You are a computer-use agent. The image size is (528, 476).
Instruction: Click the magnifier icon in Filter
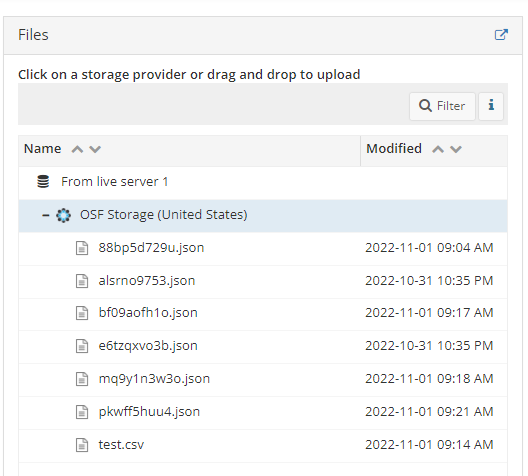pos(425,106)
